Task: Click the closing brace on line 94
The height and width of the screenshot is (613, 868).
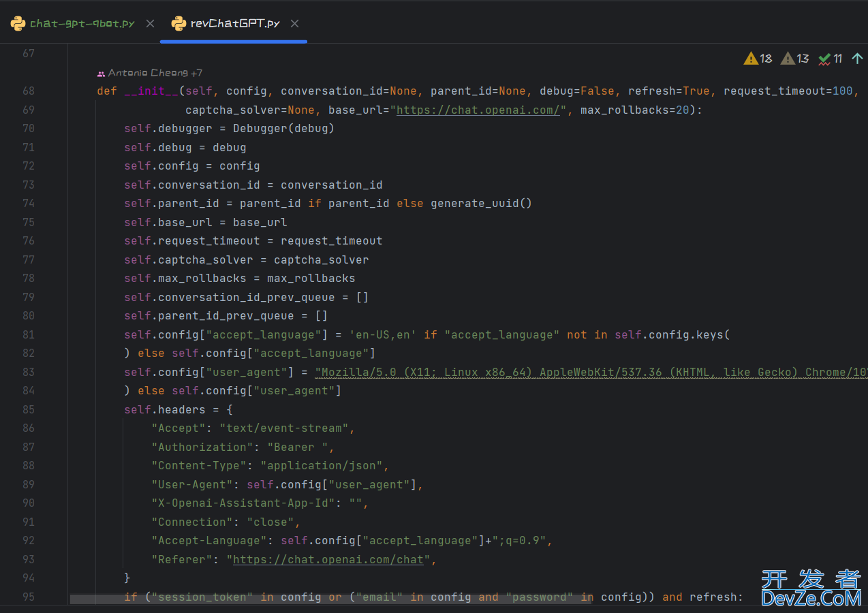Action: point(127,578)
